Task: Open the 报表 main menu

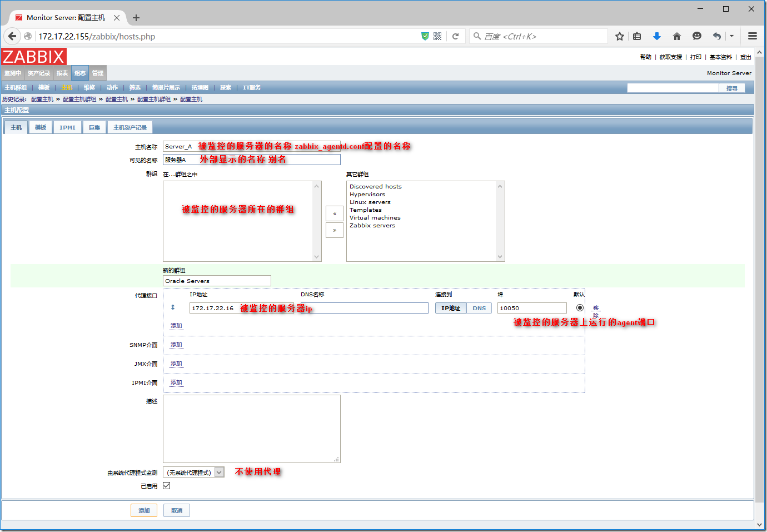Action: tap(62, 73)
